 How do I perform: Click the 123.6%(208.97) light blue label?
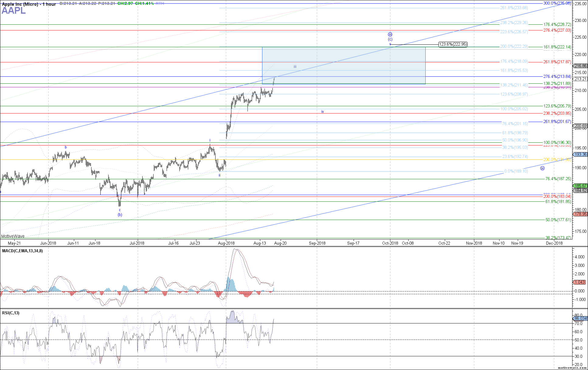pos(514,94)
